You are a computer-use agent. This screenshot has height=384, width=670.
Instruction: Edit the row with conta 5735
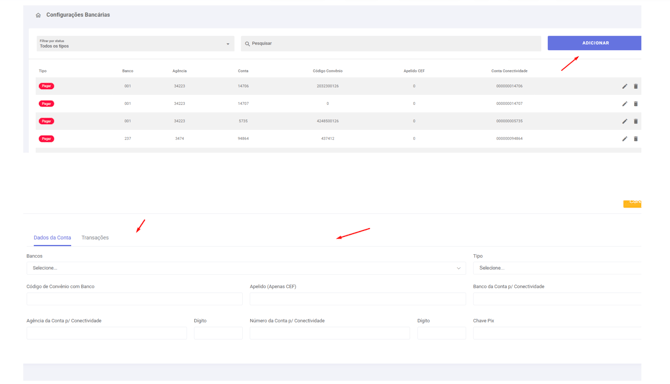coord(624,121)
